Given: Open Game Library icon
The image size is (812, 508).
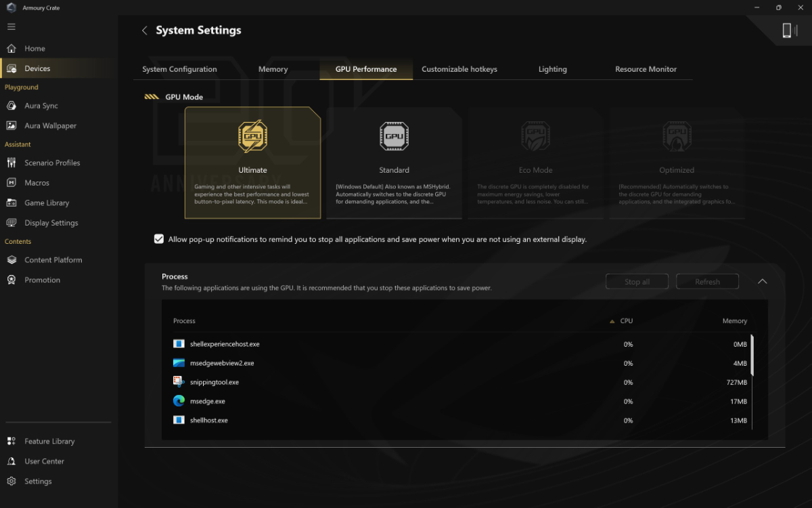Looking at the screenshot, I should (x=11, y=203).
